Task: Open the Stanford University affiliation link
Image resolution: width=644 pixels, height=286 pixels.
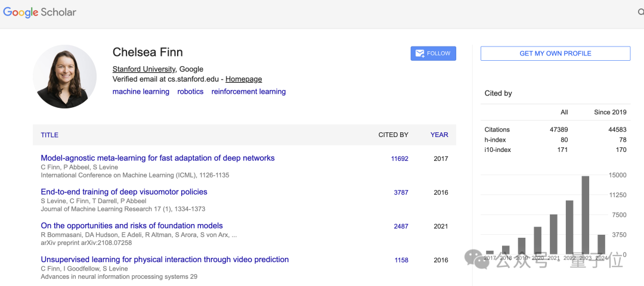Action: pos(144,69)
